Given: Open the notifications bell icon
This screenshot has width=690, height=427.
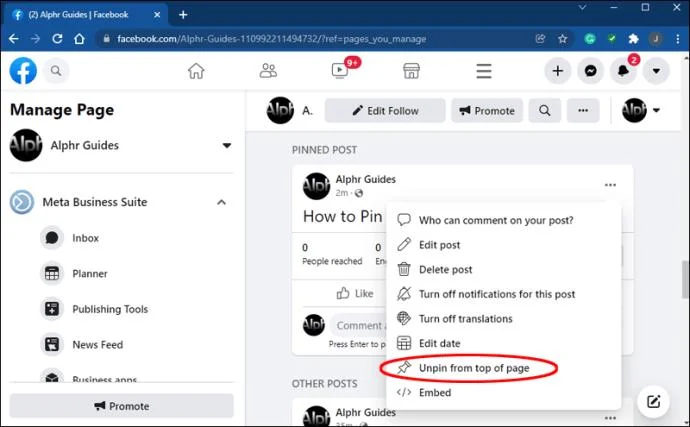Looking at the screenshot, I should (x=623, y=71).
